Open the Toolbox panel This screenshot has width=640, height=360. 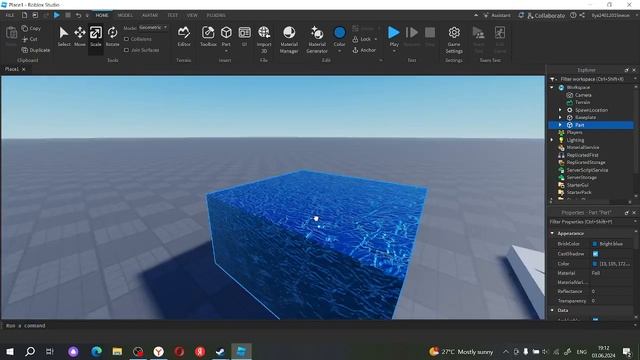coord(208,36)
